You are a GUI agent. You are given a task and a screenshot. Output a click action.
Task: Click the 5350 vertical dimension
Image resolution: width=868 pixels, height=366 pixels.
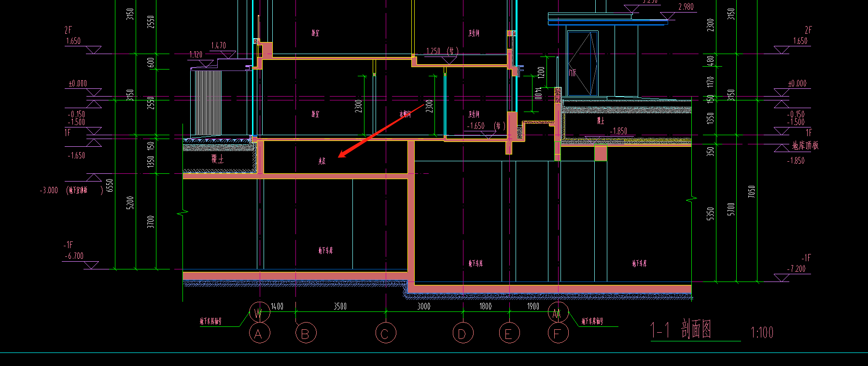710,214
